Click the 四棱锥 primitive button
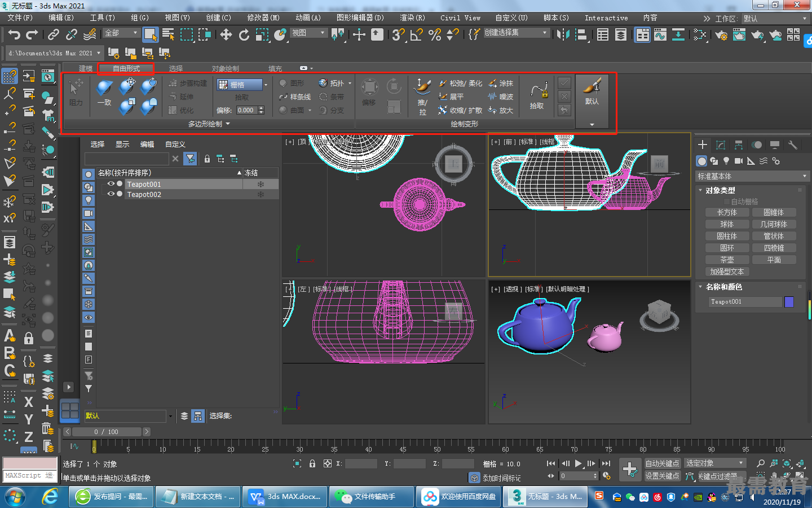 click(774, 248)
